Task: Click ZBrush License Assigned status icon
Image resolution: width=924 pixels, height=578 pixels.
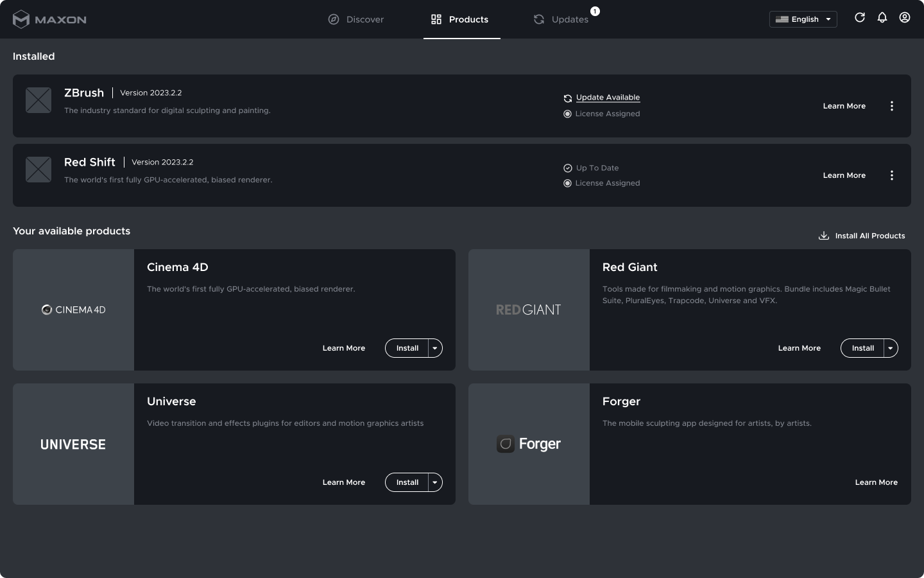Action: pyautogui.click(x=568, y=114)
